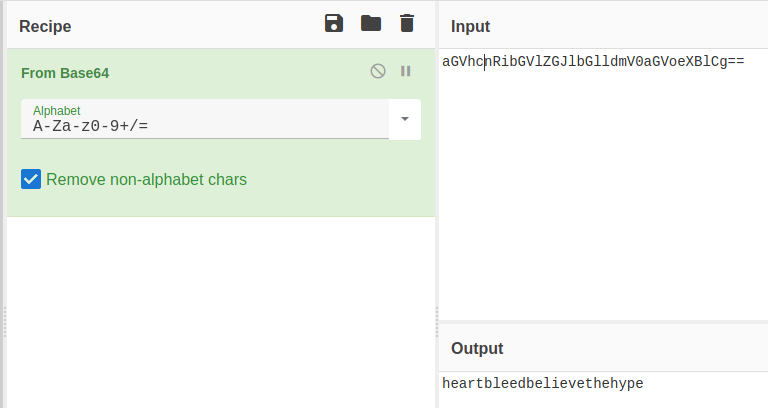Expand the Alphabet dropdown arrow

[x=405, y=119]
